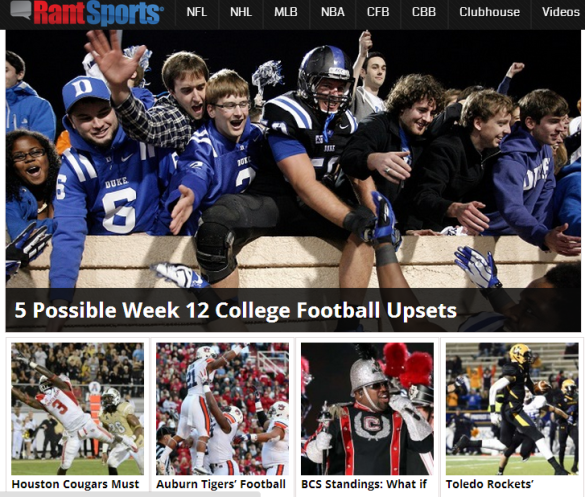Click the speech bubble logo icon
This screenshot has width=585, height=497.
click(x=21, y=10)
